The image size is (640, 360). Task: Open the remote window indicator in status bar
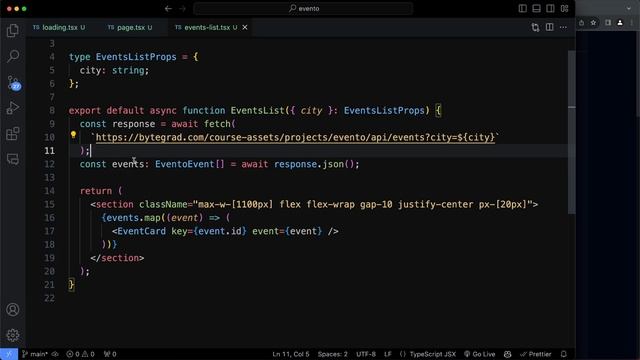coord(9,354)
